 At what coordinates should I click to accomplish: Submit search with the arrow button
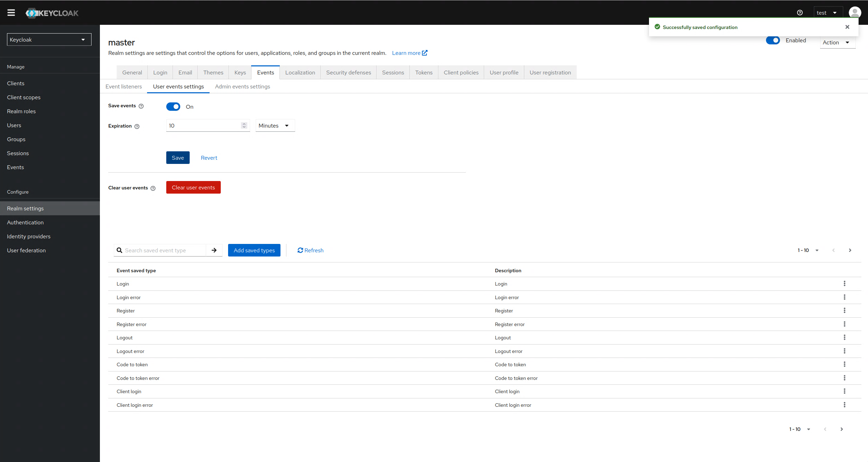[214, 250]
